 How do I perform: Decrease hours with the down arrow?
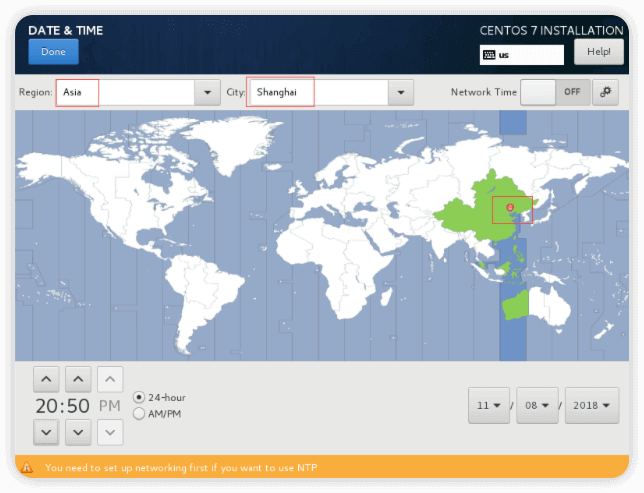click(46, 432)
